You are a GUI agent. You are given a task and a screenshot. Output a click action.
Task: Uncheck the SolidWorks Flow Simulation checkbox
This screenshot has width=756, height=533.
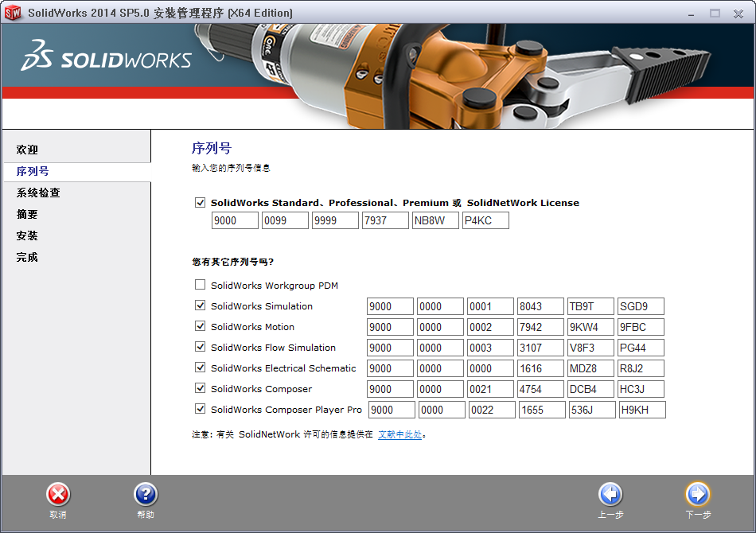click(200, 347)
